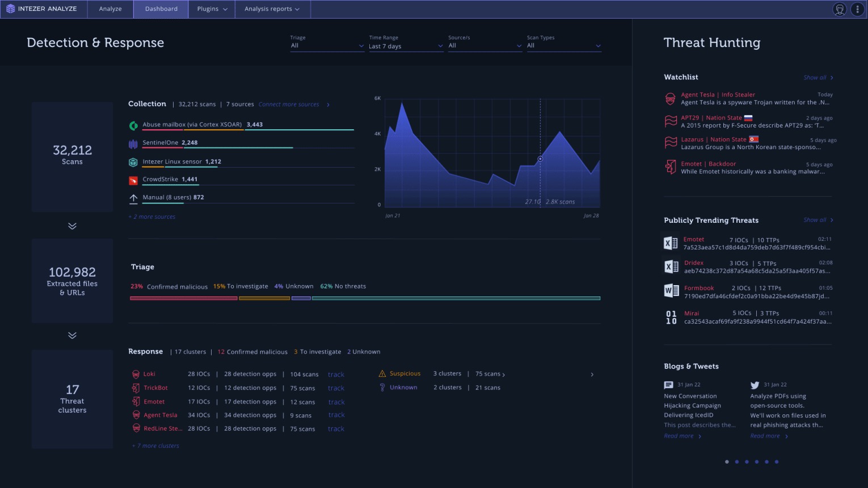This screenshot has width=868, height=488.
Task: Click the Mirai trending threat name
Action: pyautogui.click(x=692, y=313)
